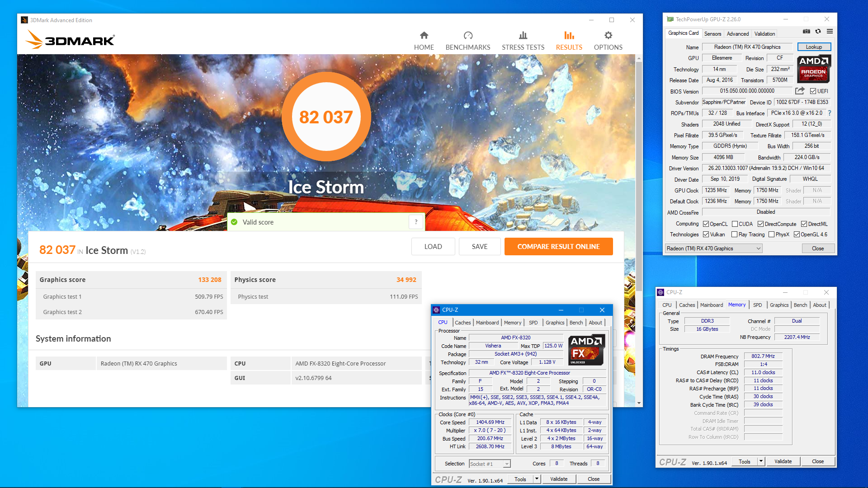Viewport: 868px width, 488px height.
Task: Click the 82 037 score circle
Action: (326, 117)
